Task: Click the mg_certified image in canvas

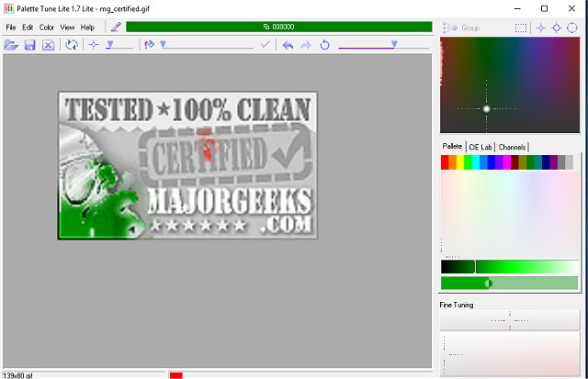Action: point(187,165)
